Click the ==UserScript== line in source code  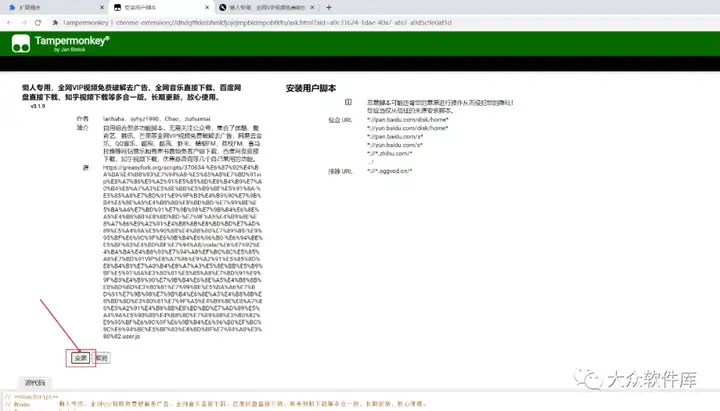(x=32, y=397)
